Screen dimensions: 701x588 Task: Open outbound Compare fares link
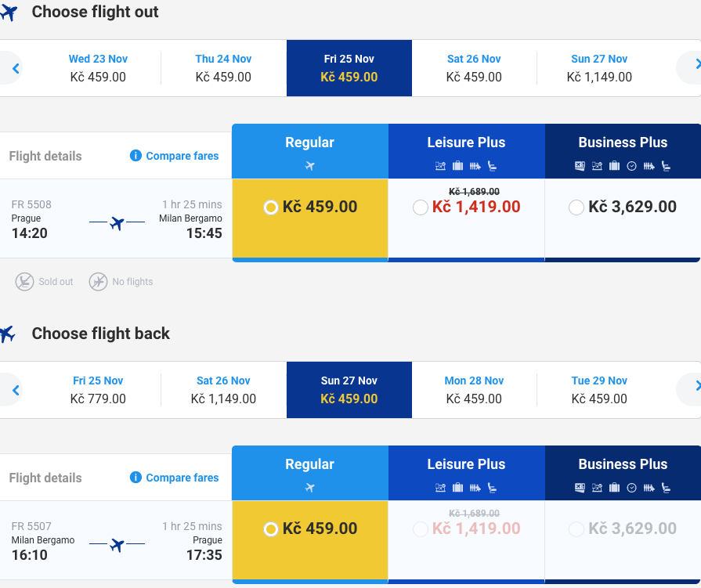(x=182, y=156)
